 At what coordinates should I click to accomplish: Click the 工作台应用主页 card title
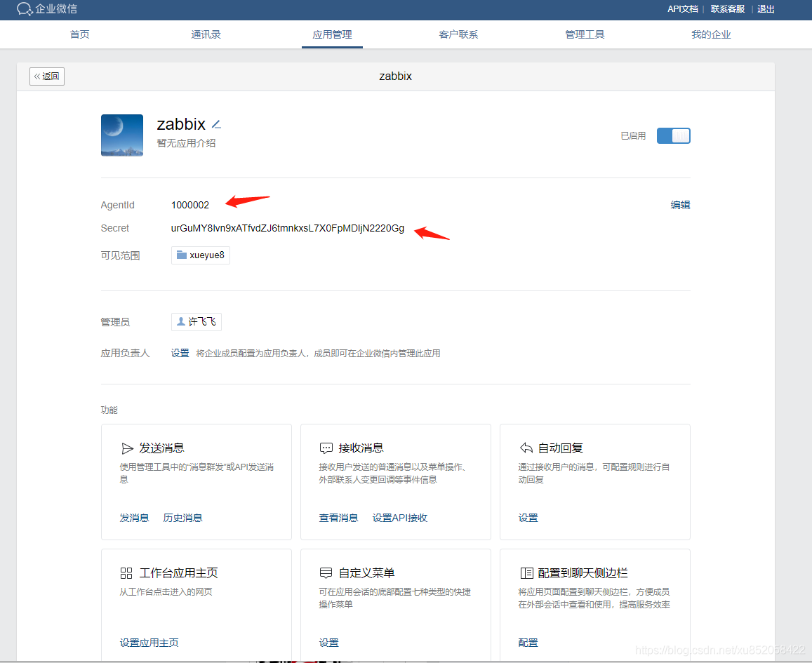[x=179, y=573]
